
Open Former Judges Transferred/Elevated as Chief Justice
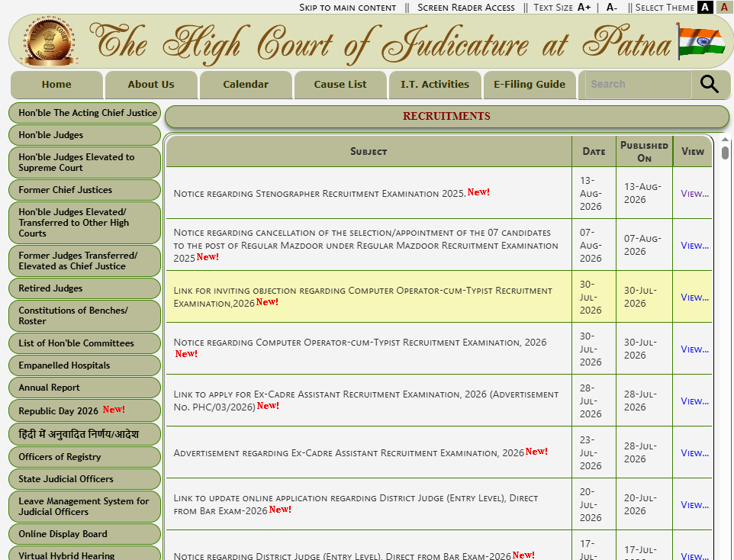point(85,261)
